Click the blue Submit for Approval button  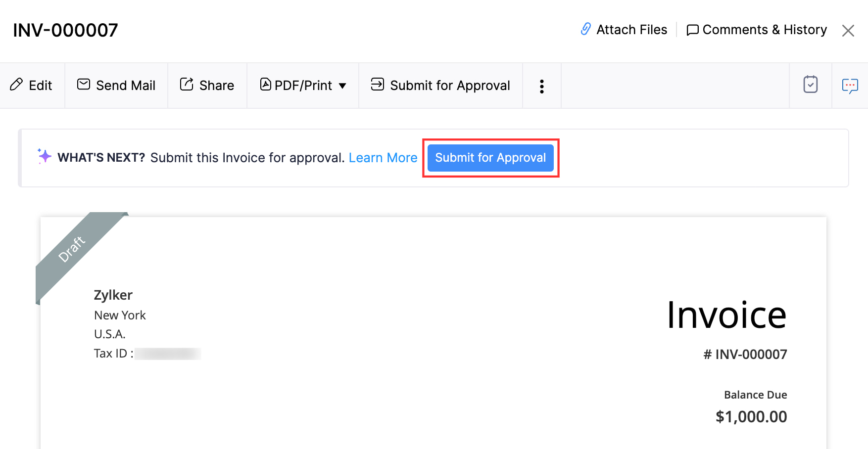(x=490, y=158)
